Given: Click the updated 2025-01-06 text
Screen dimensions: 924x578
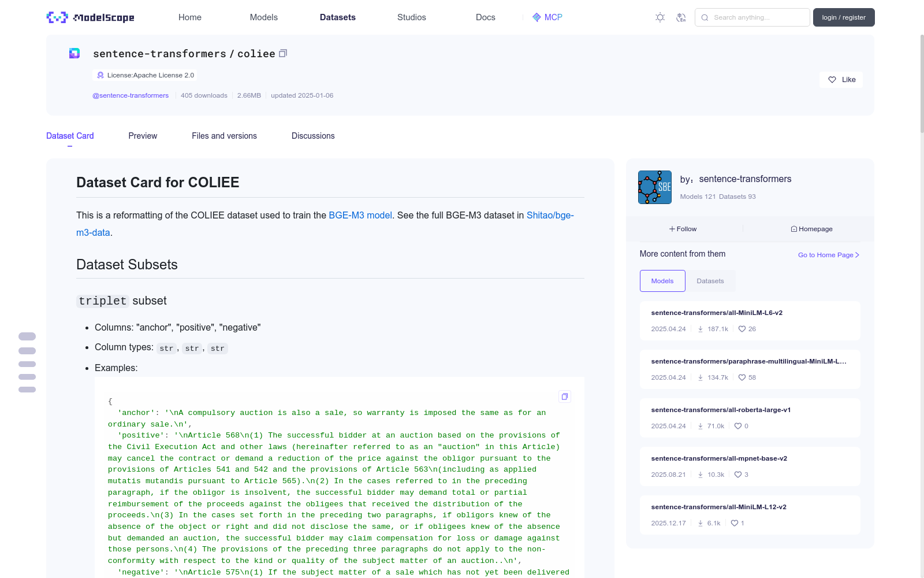Looking at the screenshot, I should pos(302,95).
